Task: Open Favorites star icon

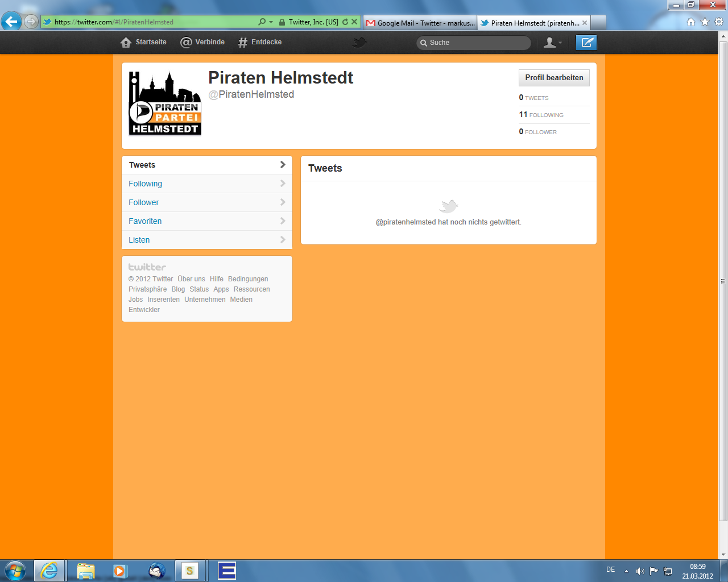Action: click(x=705, y=22)
